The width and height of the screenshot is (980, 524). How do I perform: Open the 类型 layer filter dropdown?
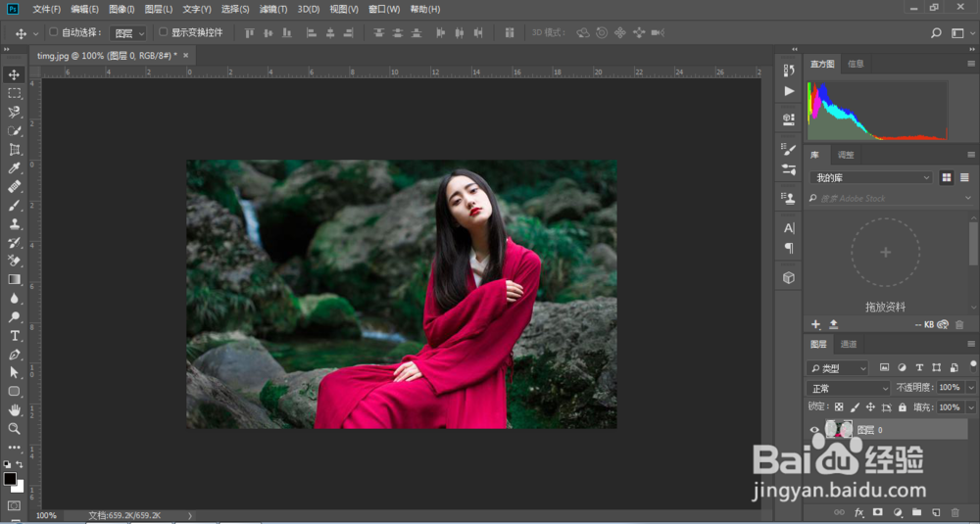tap(838, 368)
